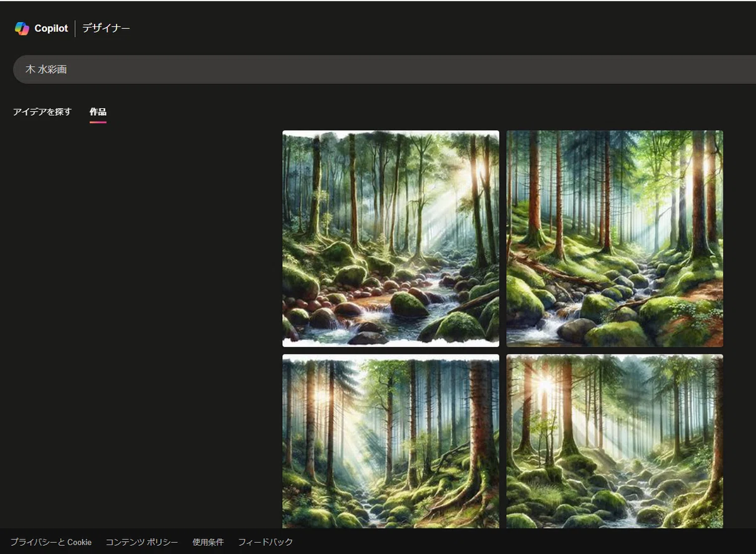Viewport: 756px width, 554px height.
Task: Open the top-right mossy forest painting thumbnail
Action: (615, 239)
